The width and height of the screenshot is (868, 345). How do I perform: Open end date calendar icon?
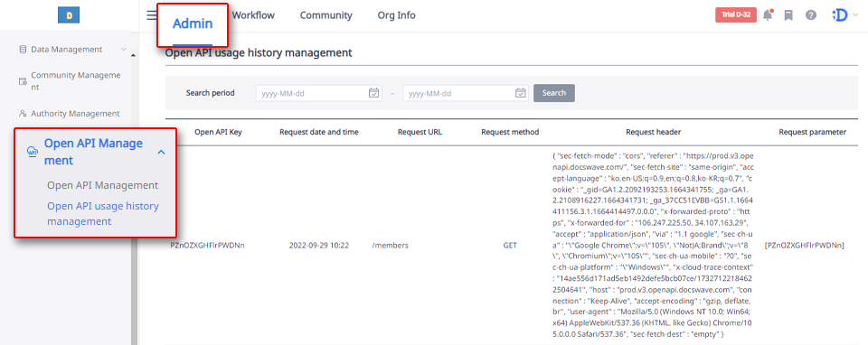pos(521,93)
